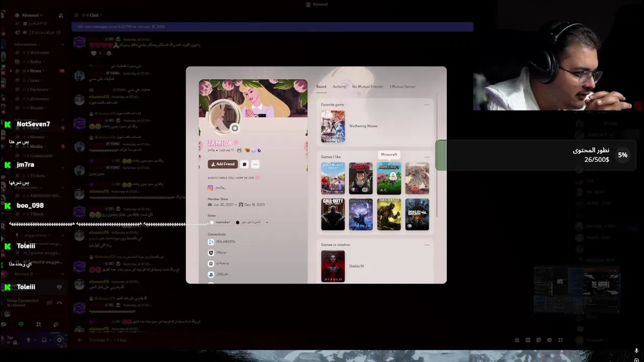This screenshot has height=362, width=644.
Task: Click the Add Friend button
Action: point(222,164)
